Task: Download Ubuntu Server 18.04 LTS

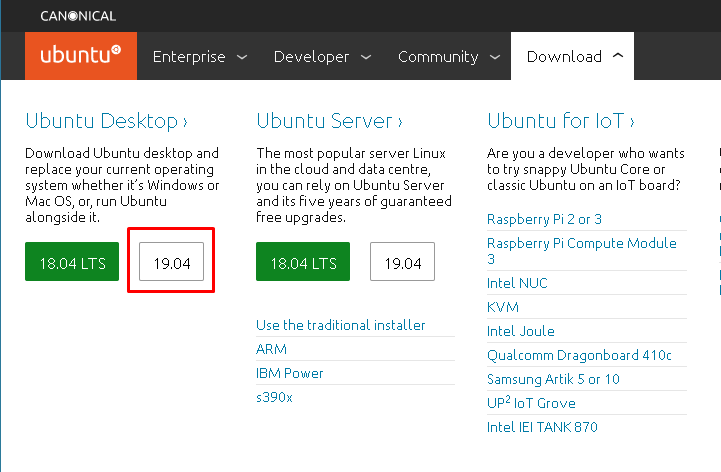Action: click(303, 261)
